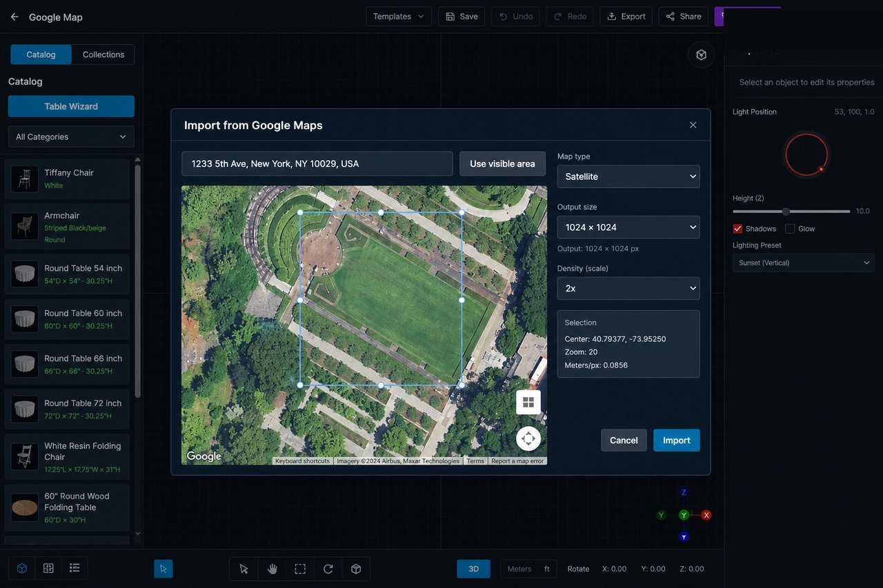
Task: Enable the Glow checkbox
Action: (790, 229)
